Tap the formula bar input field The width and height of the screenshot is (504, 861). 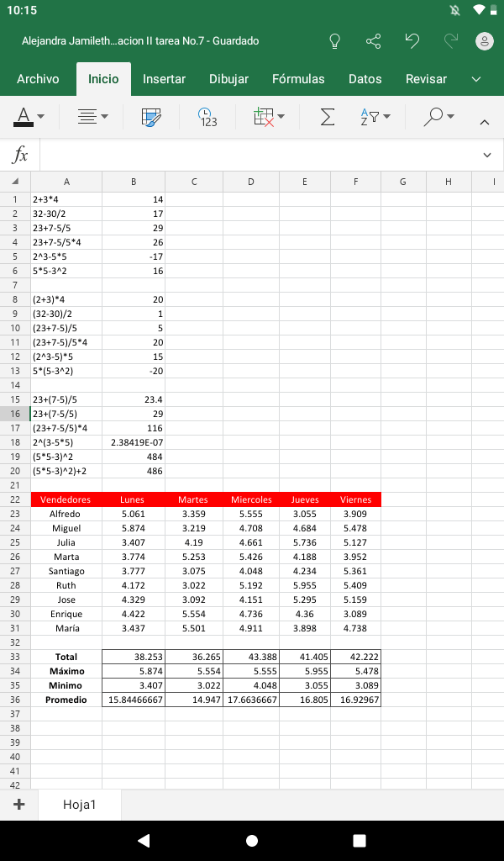(258, 155)
